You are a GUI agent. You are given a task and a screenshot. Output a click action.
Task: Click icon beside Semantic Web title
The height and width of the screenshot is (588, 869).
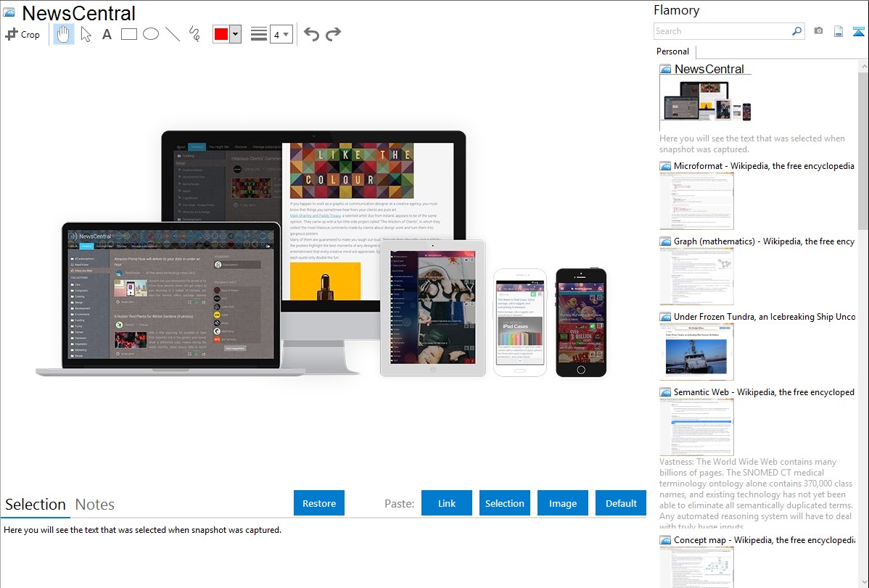click(665, 392)
